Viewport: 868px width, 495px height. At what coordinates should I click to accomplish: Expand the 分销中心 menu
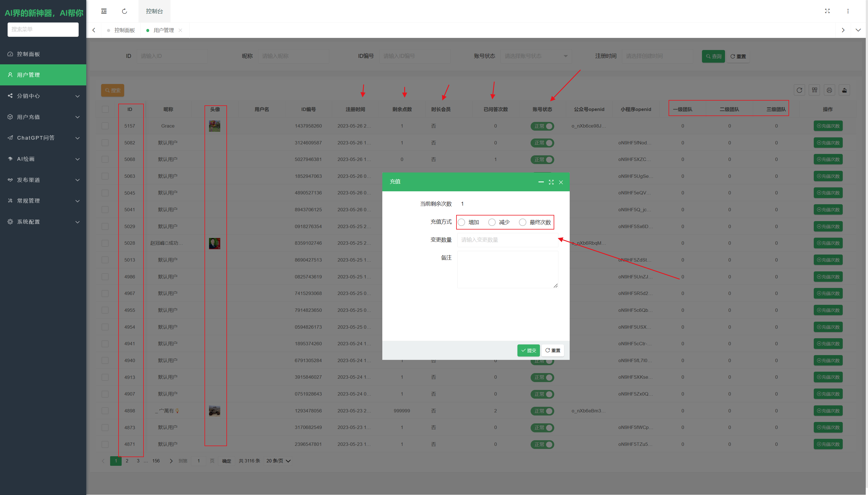tap(43, 96)
